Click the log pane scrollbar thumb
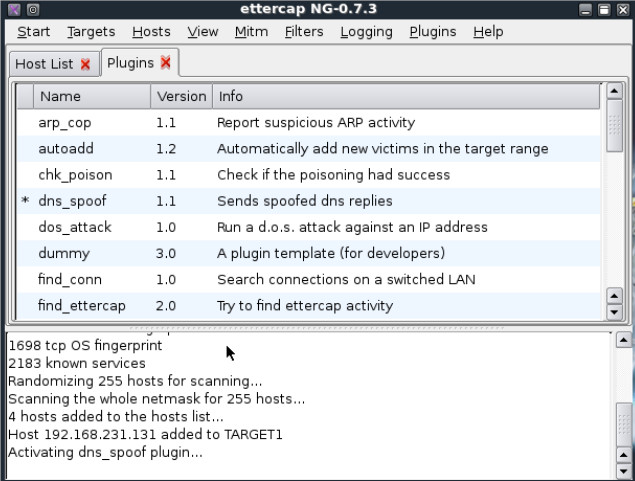The width and height of the screenshot is (635, 481). click(x=624, y=424)
